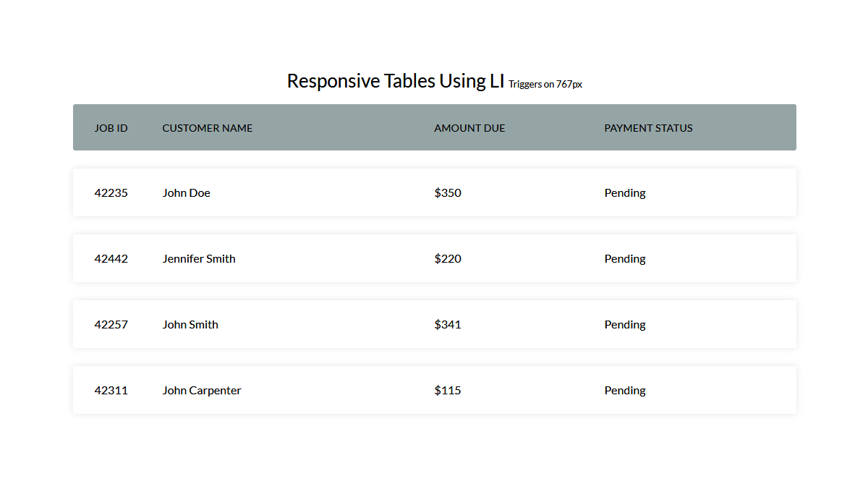The image size is (868, 492).
Task: Click the $220 amount cell
Action: (x=448, y=259)
